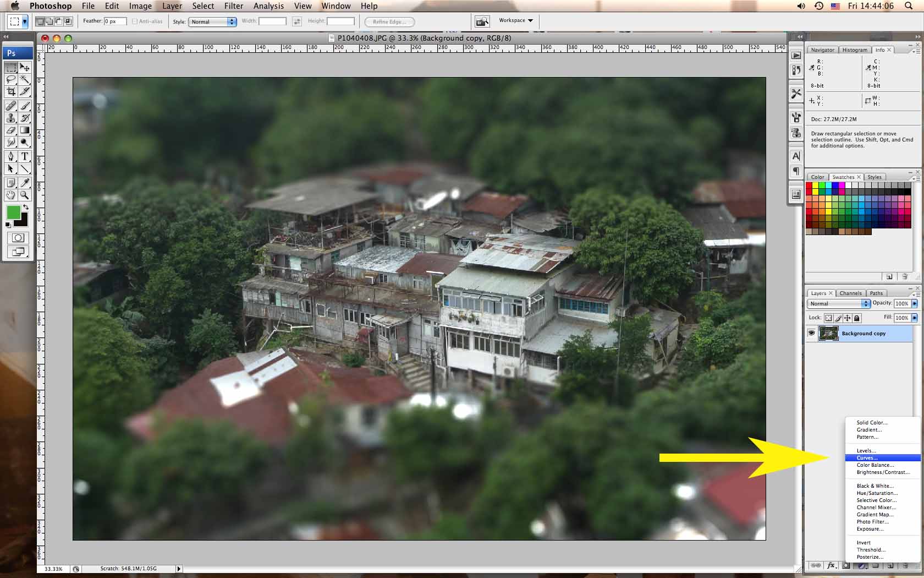Select the Magic Wand tool

click(25, 79)
